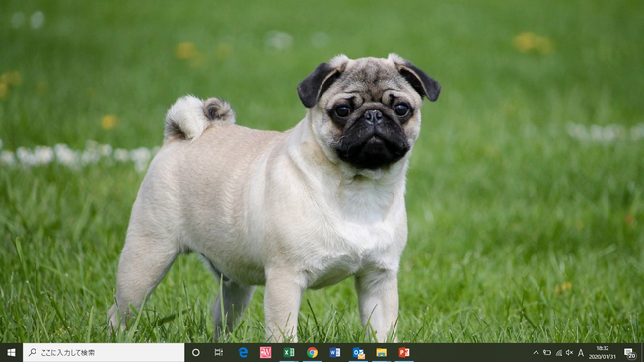Open the pink app icon beside Edge
Screen dimensions: 644x362
point(265,352)
